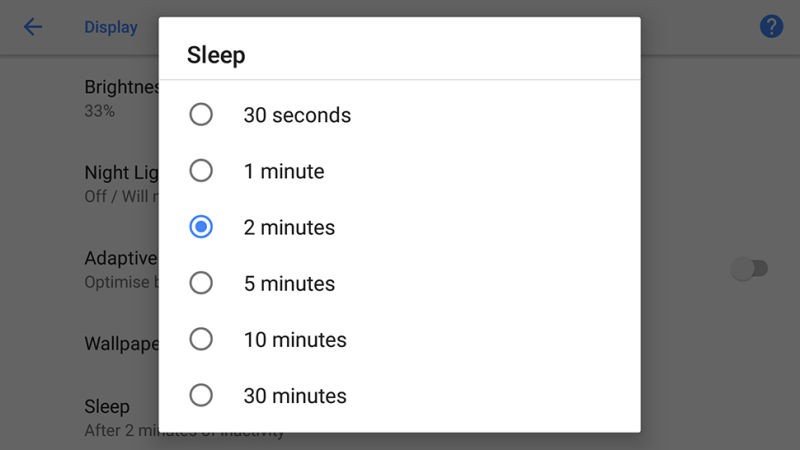Click the Display page title
This screenshot has height=450, width=800.
110,27
